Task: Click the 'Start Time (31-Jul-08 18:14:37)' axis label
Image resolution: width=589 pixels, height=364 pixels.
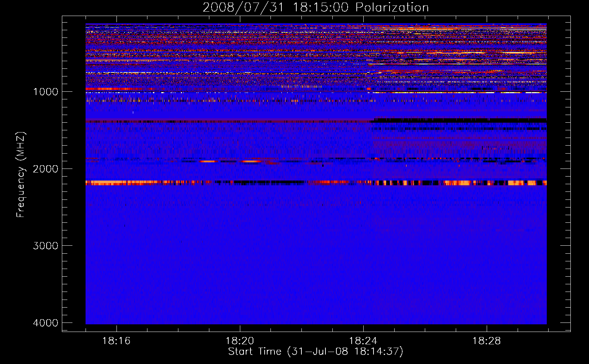Action: pos(316,352)
